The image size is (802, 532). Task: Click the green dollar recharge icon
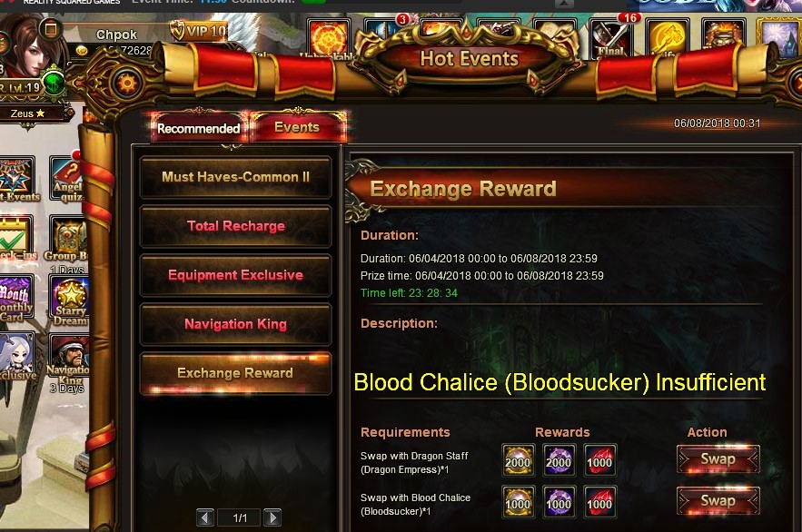54,83
